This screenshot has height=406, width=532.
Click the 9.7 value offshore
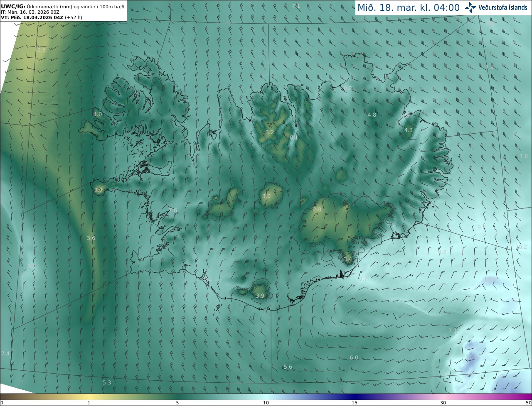click(363, 279)
